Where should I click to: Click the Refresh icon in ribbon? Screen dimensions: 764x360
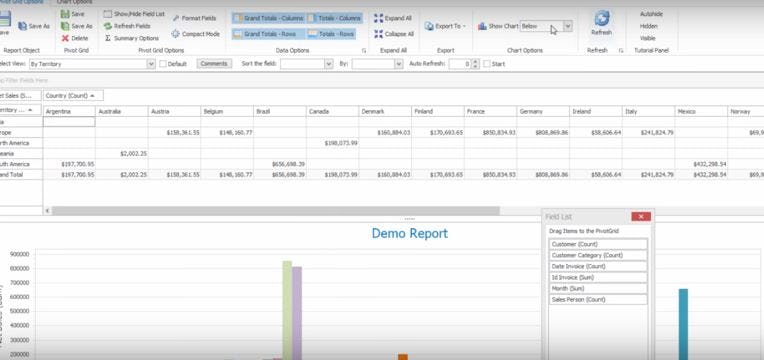pos(602,18)
